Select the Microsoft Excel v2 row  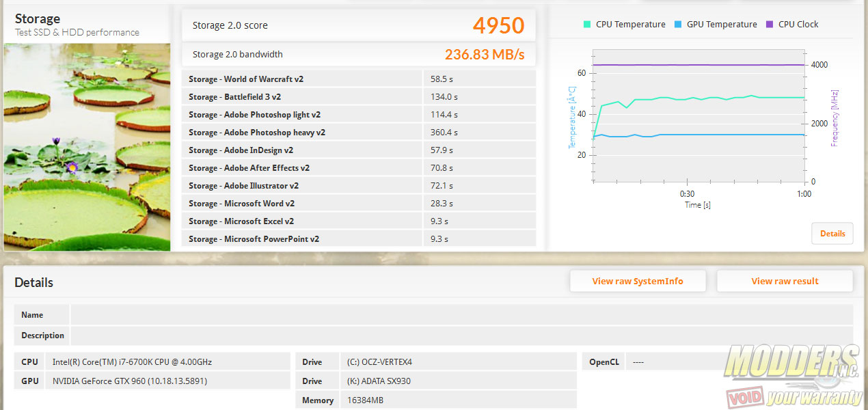(359, 221)
